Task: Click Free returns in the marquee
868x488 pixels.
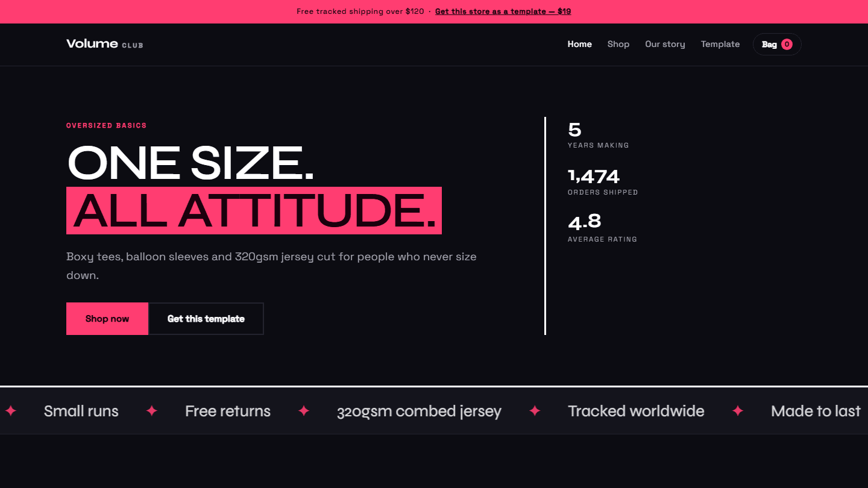Action: pos(228,411)
